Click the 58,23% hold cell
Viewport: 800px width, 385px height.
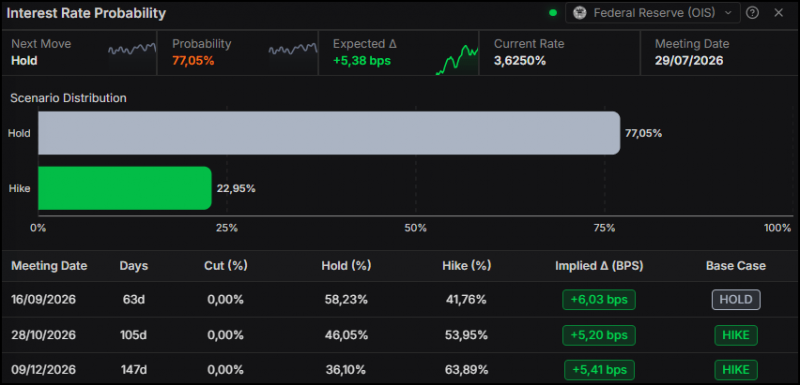346,299
